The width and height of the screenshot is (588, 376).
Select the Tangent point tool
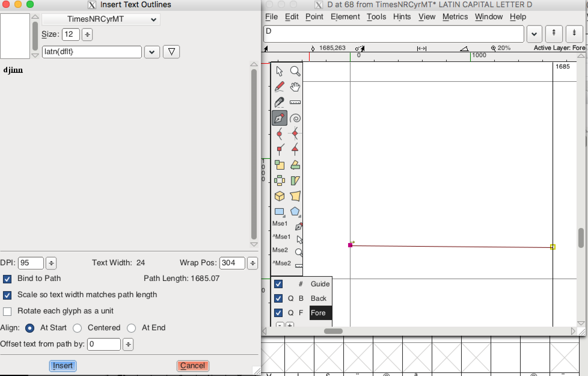[295, 149]
